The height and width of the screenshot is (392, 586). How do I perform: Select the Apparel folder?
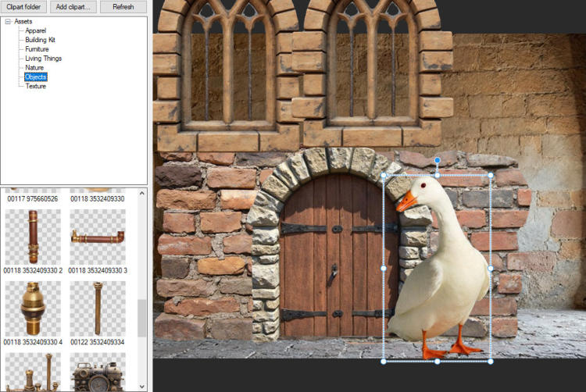tap(35, 30)
